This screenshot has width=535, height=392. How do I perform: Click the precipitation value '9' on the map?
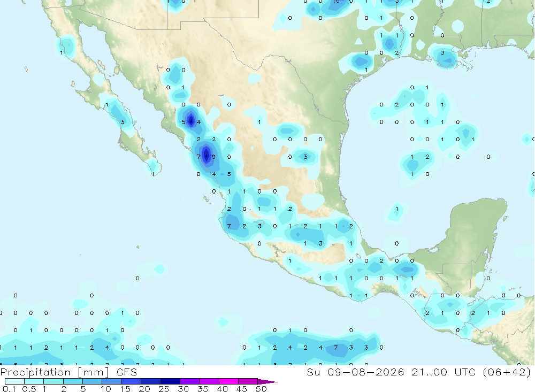[214, 157]
